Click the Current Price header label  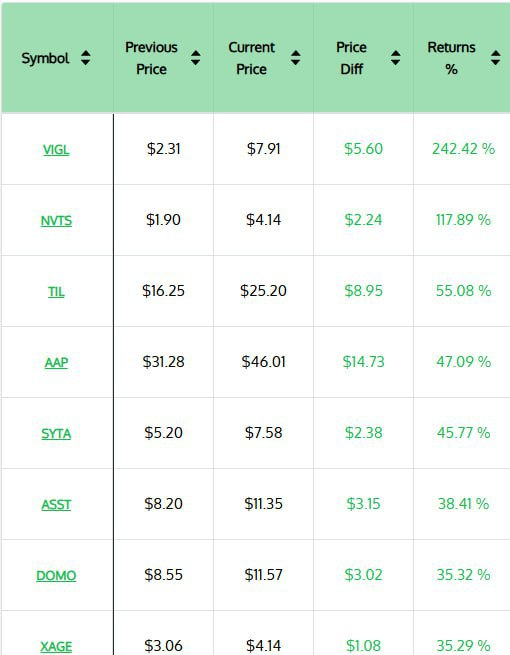coord(251,58)
